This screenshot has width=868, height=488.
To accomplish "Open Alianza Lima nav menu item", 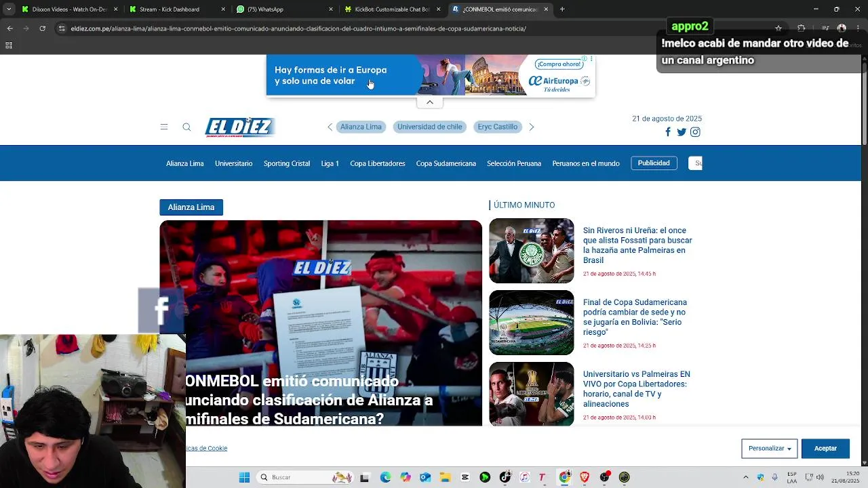I will tap(185, 163).
